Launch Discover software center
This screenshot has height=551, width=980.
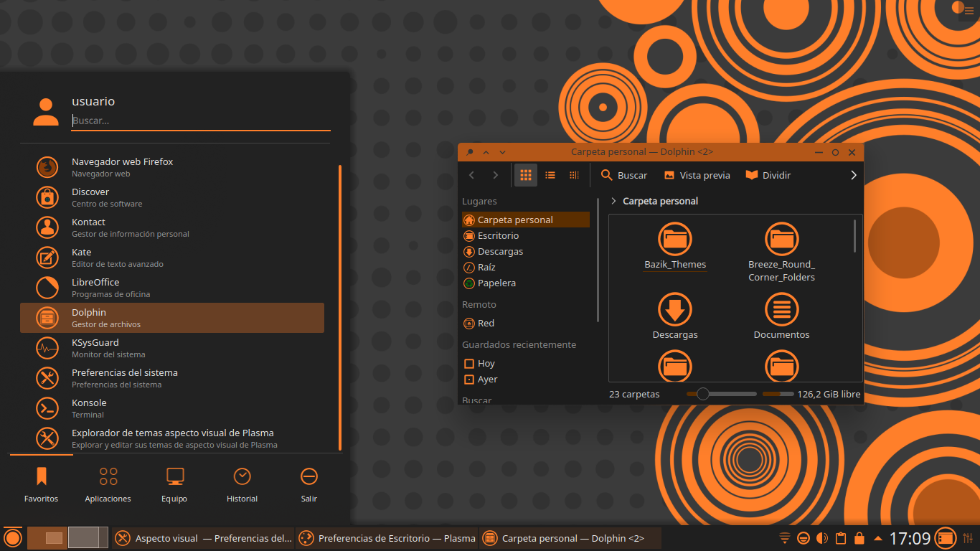point(172,197)
